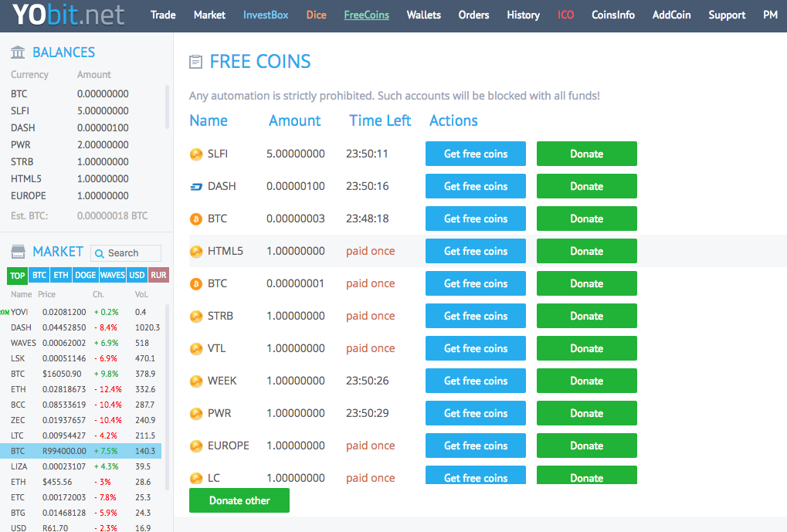The width and height of the screenshot is (787, 532).
Task: Select the DOGE market tab
Action: (x=85, y=275)
